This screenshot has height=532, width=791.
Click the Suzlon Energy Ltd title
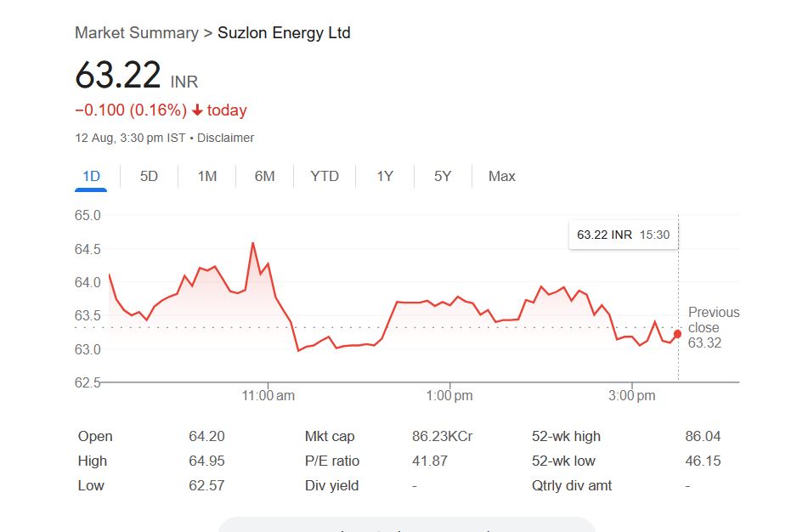tap(284, 33)
